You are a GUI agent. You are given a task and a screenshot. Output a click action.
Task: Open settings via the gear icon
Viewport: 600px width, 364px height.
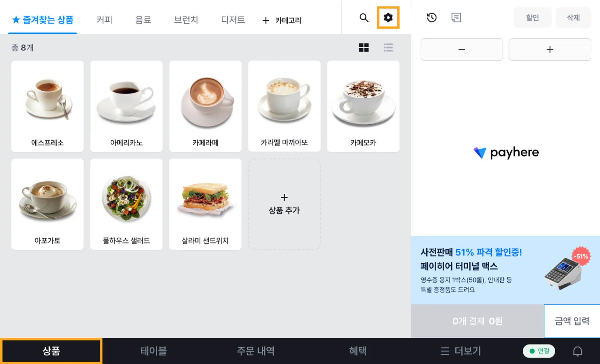click(x=388, y=18)
